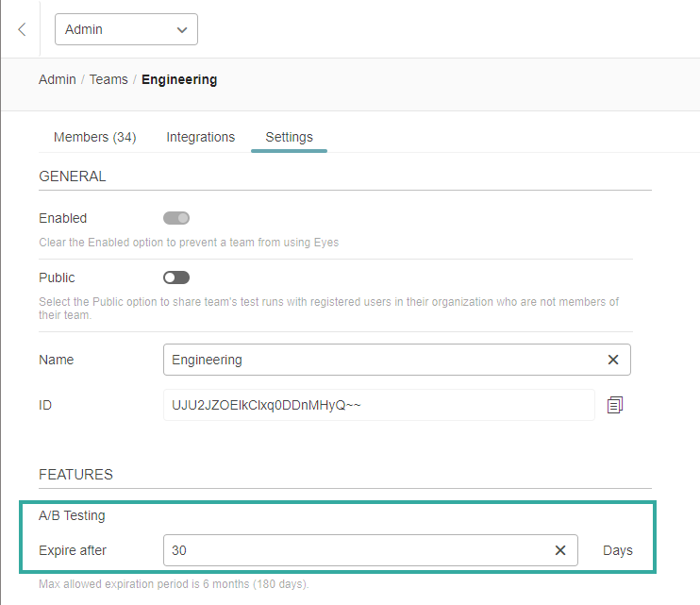Click the GENERAL section heading

click(x=73, y=176)
